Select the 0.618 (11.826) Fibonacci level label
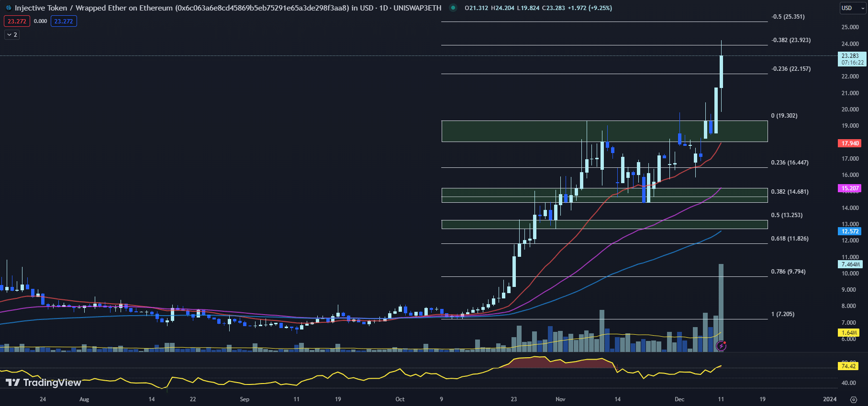The image size is (868, 406). (790, 239)
